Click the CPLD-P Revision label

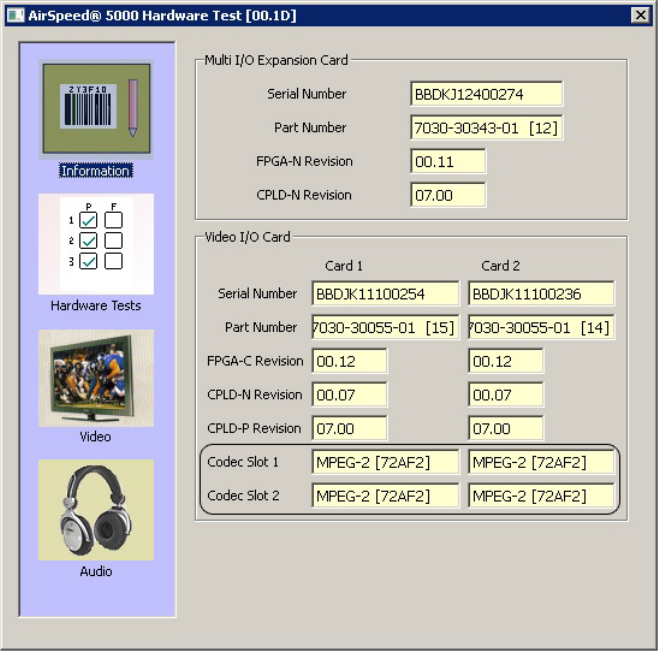pos(254,428)
